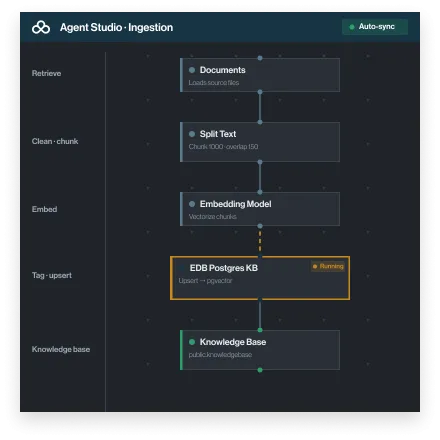Screen dimensions: 440x440
Task: Click the dashed orange connector line
Action: pos(260,241)
